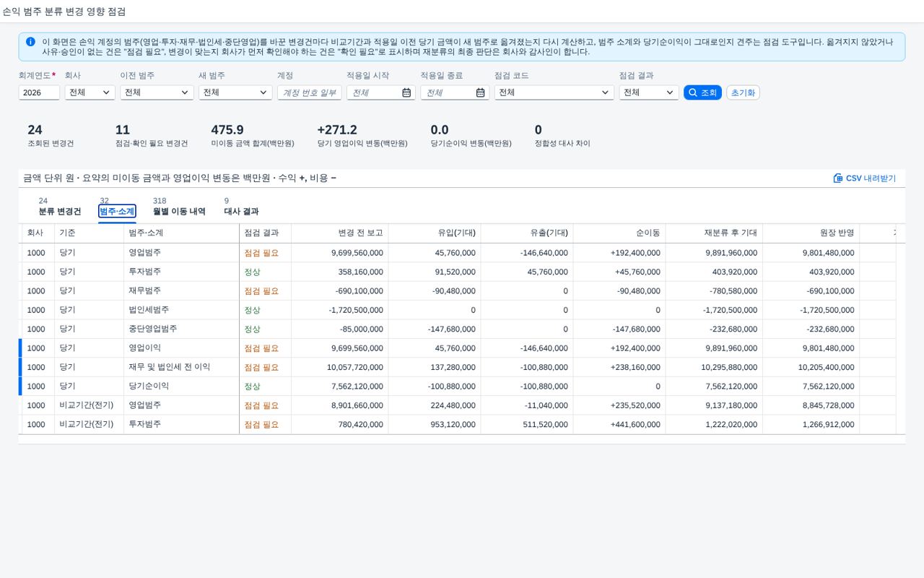924x578 pixels.
Task: Click the +271.2 당기 영업이익 변동 summary
Action: (x=362, y=135)
